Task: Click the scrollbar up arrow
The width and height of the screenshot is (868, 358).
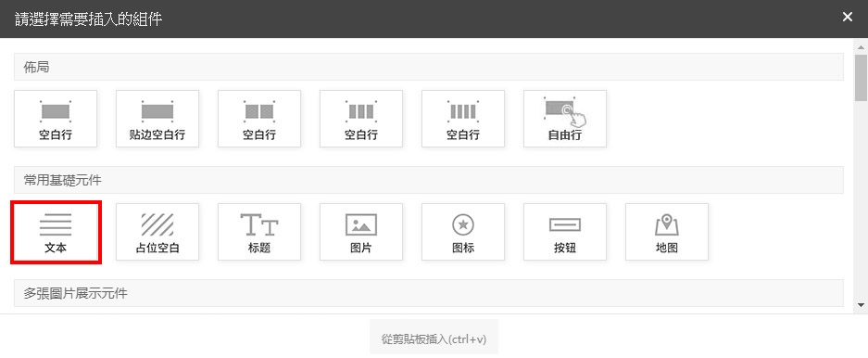Action: coord(861,46)
